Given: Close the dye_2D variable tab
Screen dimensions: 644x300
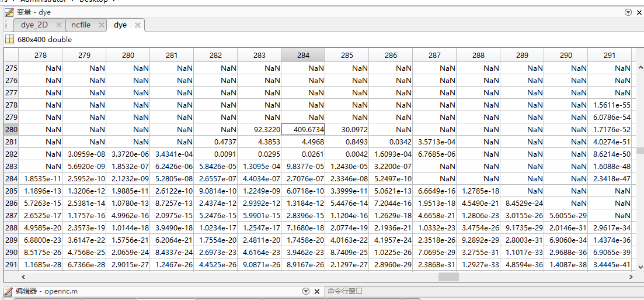Looking at the screenshot, I should pyautogui.click(x=59, y=25).
